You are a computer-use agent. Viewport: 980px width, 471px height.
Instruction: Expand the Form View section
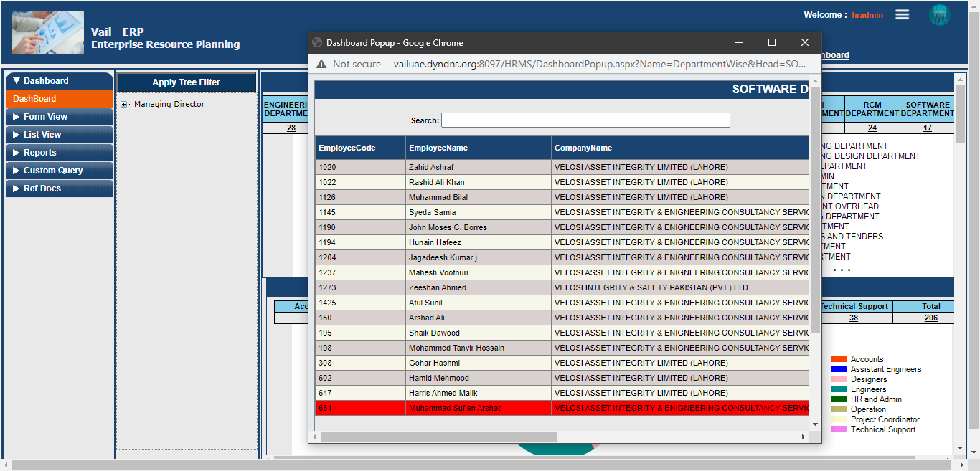coord(17,116)
